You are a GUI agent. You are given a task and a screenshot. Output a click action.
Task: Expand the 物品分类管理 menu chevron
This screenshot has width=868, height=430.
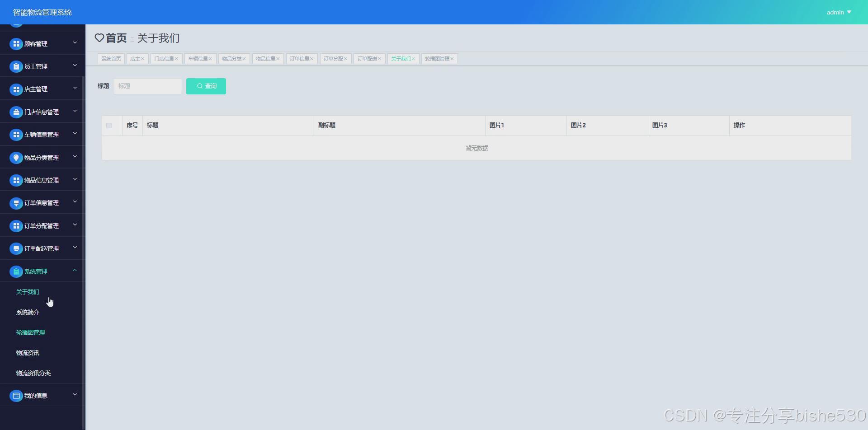click(x=75, y=157)
